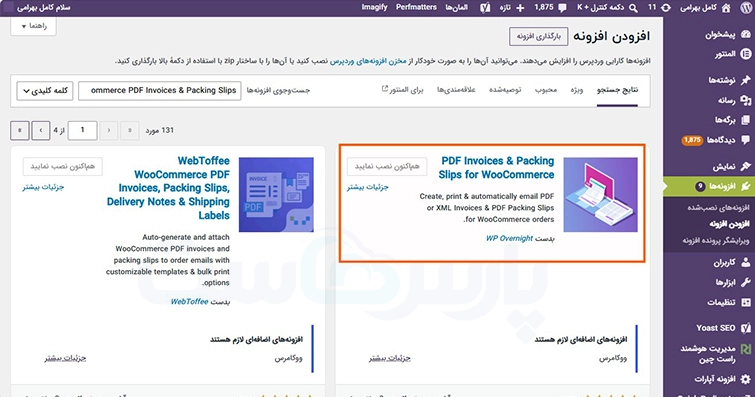Open جزئیات بیشتر for PDF Invoices & Packing Slips
Viewport: 755px width, 397px height.
pyautogui.click(x=367, y=187)
